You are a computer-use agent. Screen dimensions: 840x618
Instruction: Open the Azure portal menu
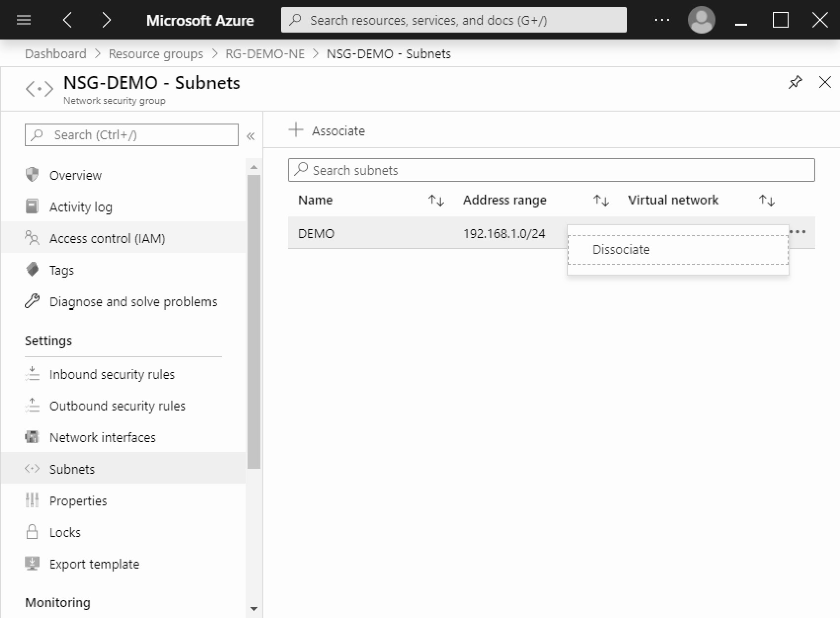coord(23,20)
